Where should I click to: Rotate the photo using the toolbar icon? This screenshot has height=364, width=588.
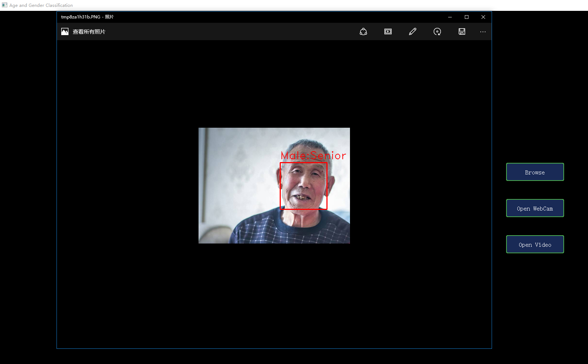pos(437,32)
